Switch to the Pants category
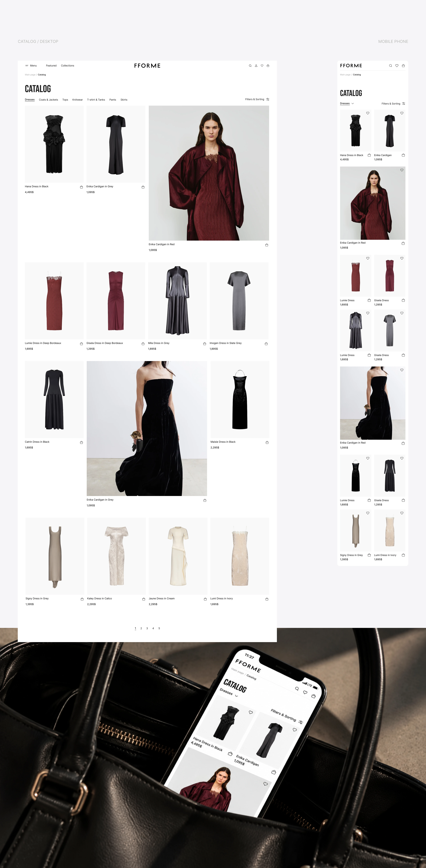 (x=113, y=100)
